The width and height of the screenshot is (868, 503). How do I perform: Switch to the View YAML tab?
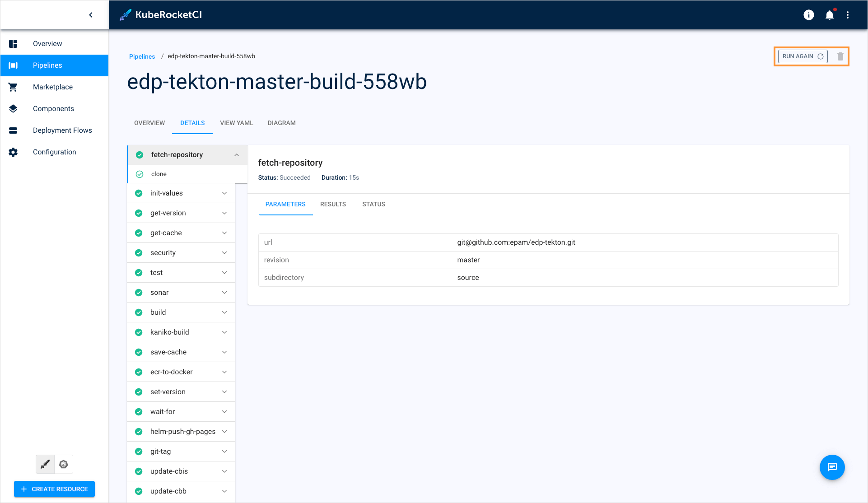tap(236, 123)
